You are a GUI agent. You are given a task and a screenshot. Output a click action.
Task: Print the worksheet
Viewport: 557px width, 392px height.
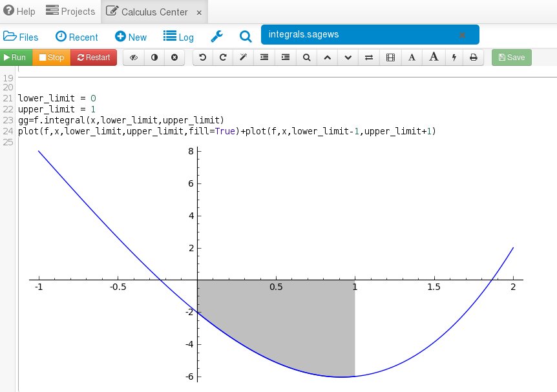[x=474, y=57]
